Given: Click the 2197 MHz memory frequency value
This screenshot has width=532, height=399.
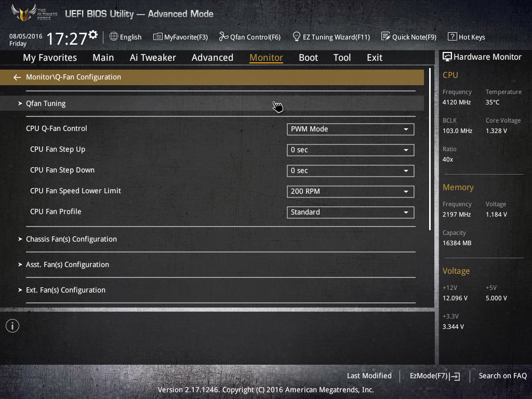Looking at the screenshot, I should tap(457, 215).
